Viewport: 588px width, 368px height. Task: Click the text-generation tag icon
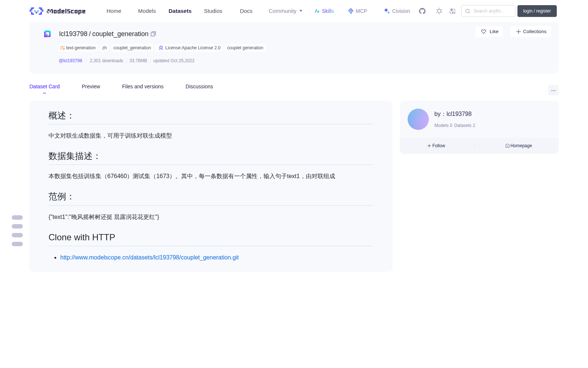(62, 48)
